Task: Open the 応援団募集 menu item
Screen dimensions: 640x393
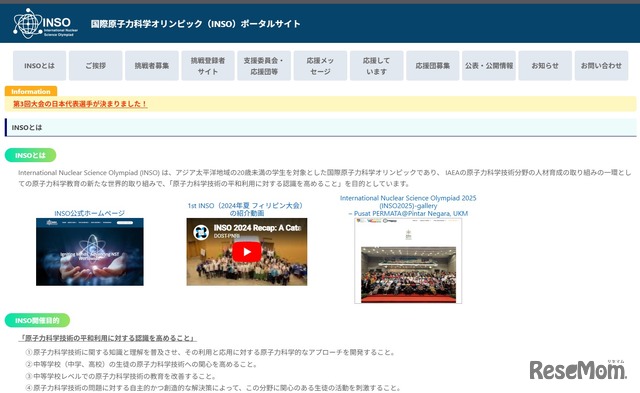Action: coord(433,66)
